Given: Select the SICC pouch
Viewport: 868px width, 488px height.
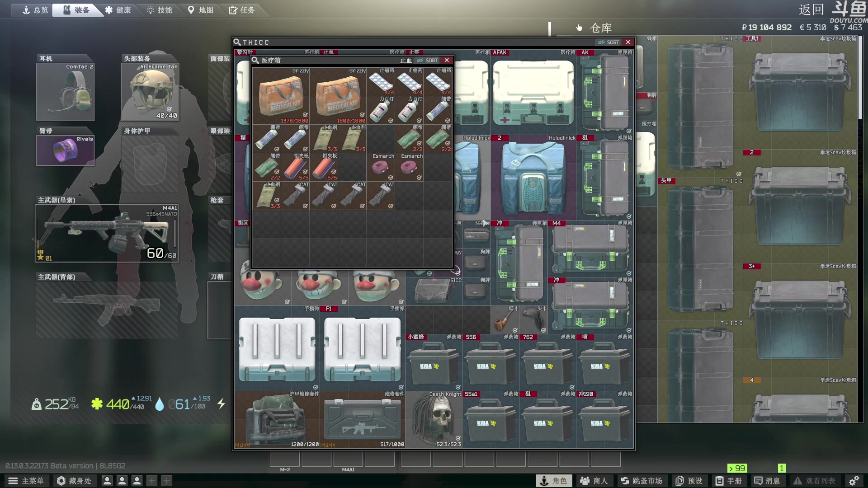Looking at the screenshot, I should click(x=434, y=291).
